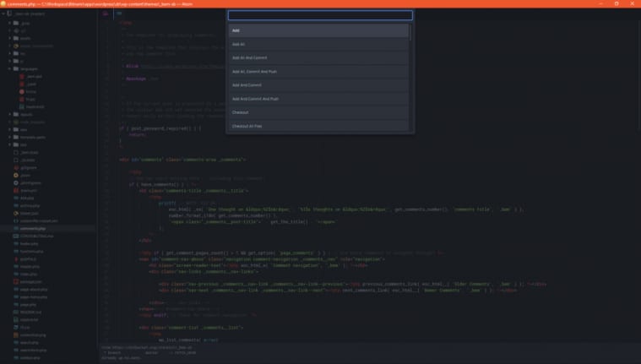
Task: Click the Atom app icon in title bar
Action: pos(3,3)
